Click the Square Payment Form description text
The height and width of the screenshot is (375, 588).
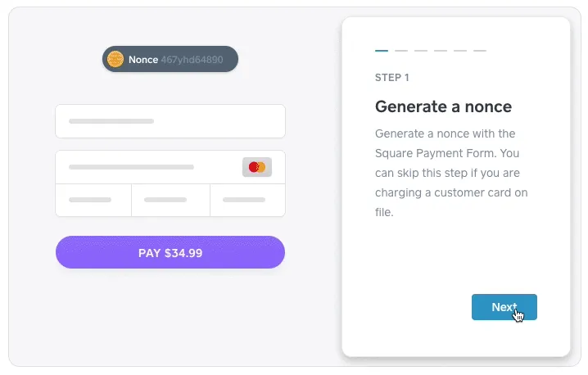point(451,173)
